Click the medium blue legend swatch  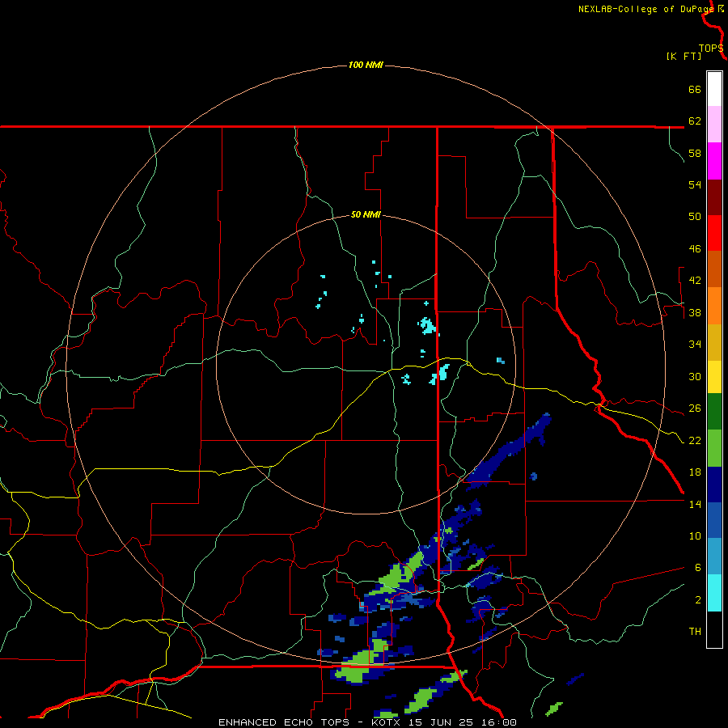pos(714,520)
